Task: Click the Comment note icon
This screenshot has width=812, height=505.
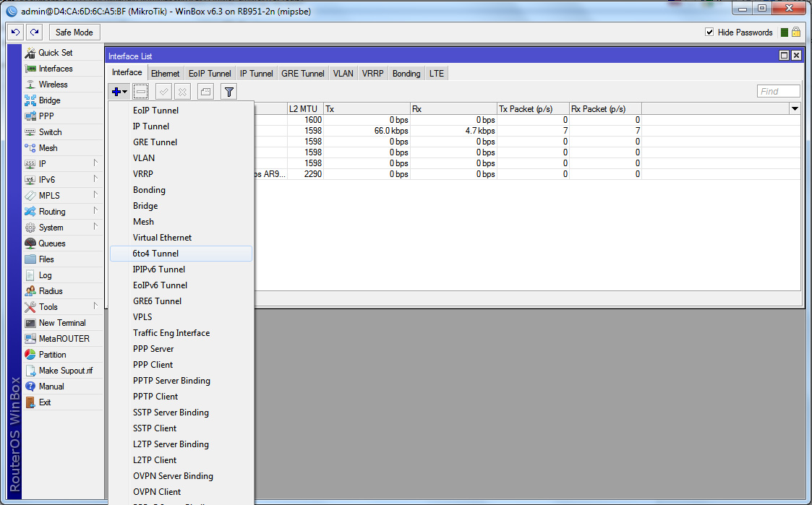Action: point(206,92)
